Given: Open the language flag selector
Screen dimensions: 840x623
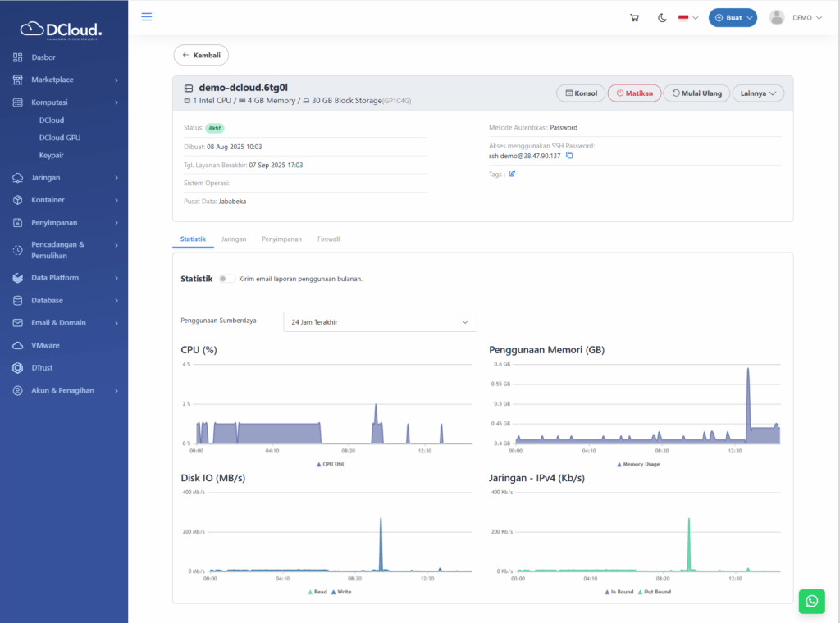Looking at the screenshot, I should [x=687, y=18].
